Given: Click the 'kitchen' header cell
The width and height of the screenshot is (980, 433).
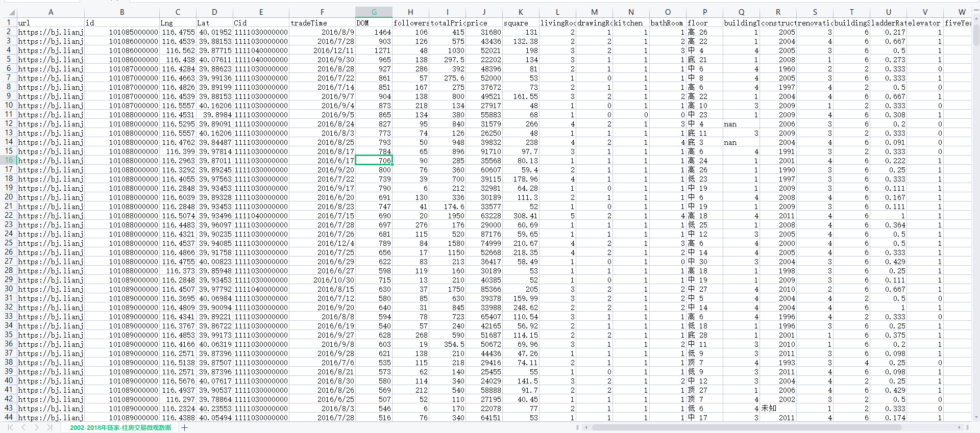Looking at the screenshot, I should (631, 22).
